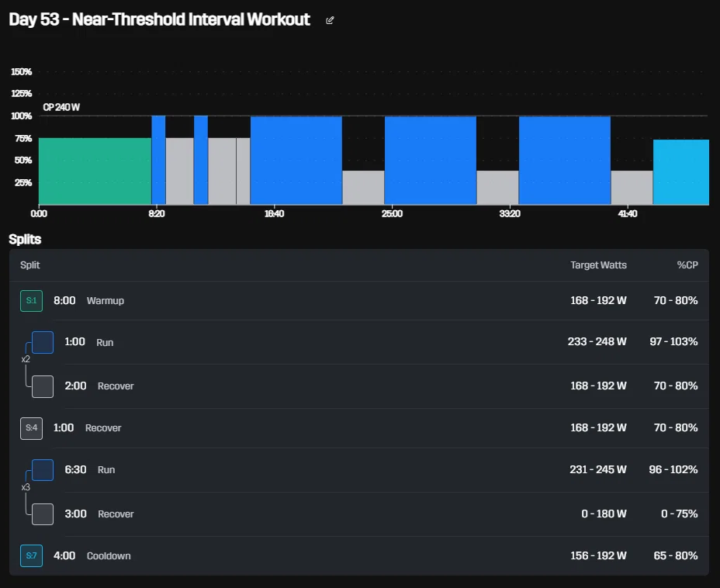
Task: Click the 'Cooldown' split label
Action: (x=109, y=556)
